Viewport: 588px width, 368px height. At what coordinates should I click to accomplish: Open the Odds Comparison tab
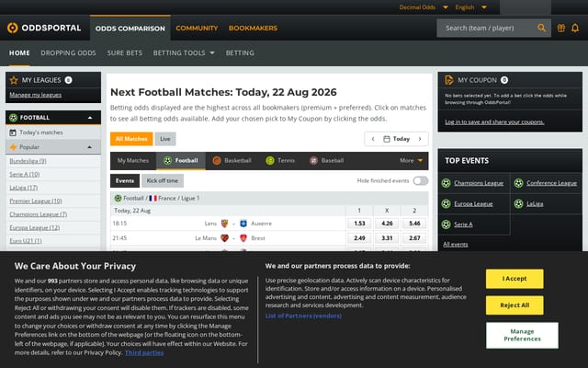point(130,29)
